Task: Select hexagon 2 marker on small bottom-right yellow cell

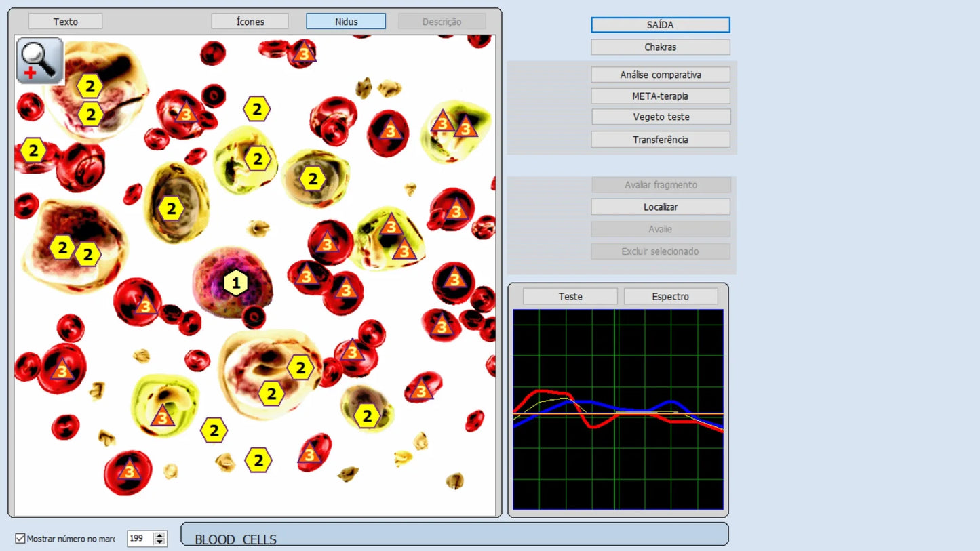Action: [x=367, y=416]
